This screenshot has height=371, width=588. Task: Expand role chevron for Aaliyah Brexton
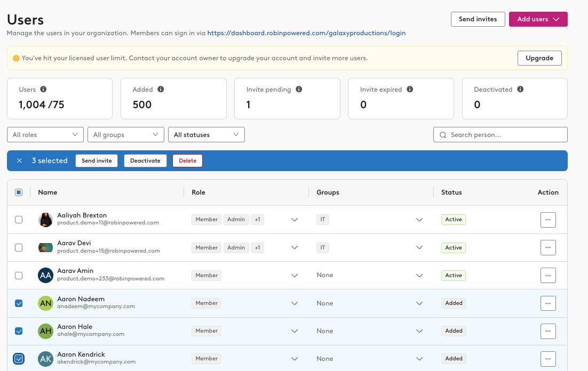(295, 220)
